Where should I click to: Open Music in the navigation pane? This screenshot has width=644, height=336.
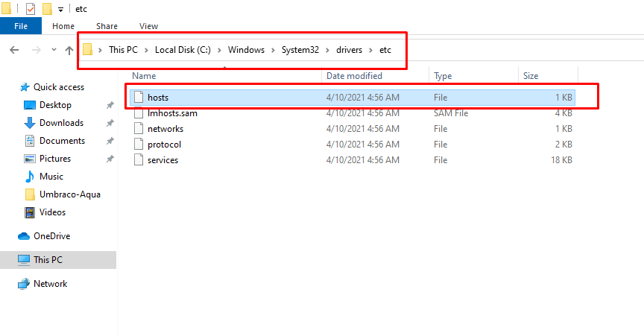(51, 177)
